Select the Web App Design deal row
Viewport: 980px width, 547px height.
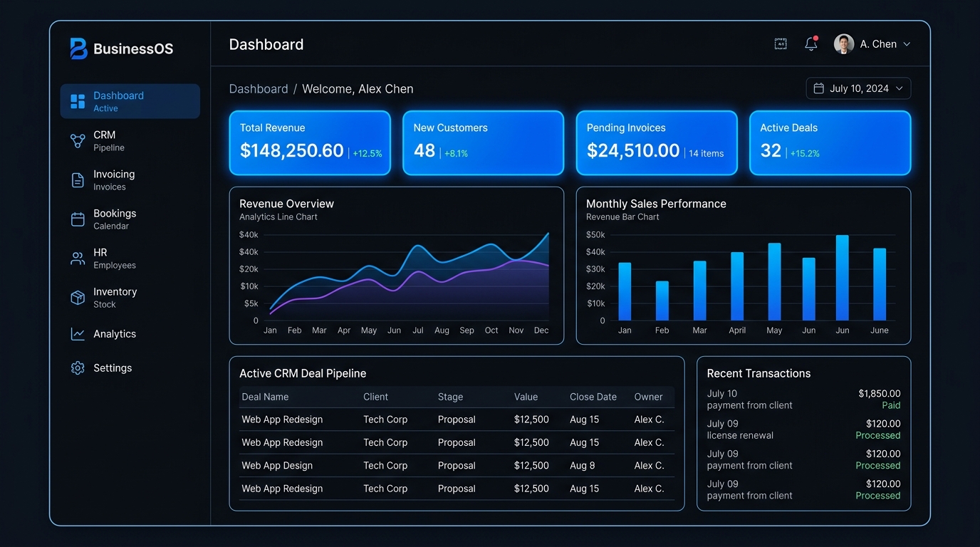click(x=457, y=466)
